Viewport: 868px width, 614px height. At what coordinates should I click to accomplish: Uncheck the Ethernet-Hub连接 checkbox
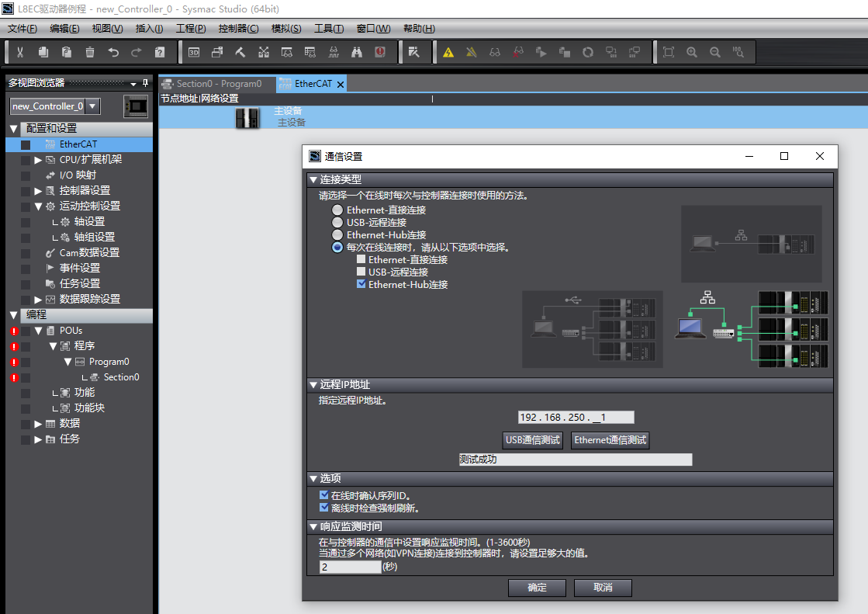361,284
